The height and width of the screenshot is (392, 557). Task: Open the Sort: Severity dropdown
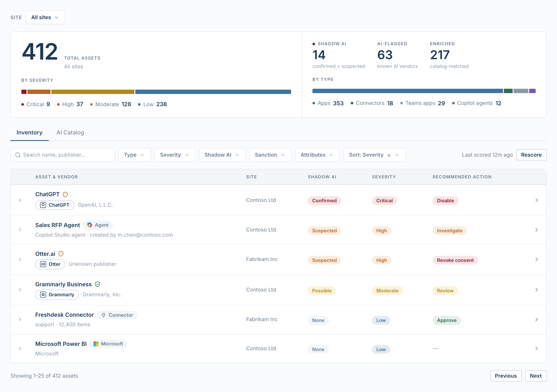[x=375, y=155]
